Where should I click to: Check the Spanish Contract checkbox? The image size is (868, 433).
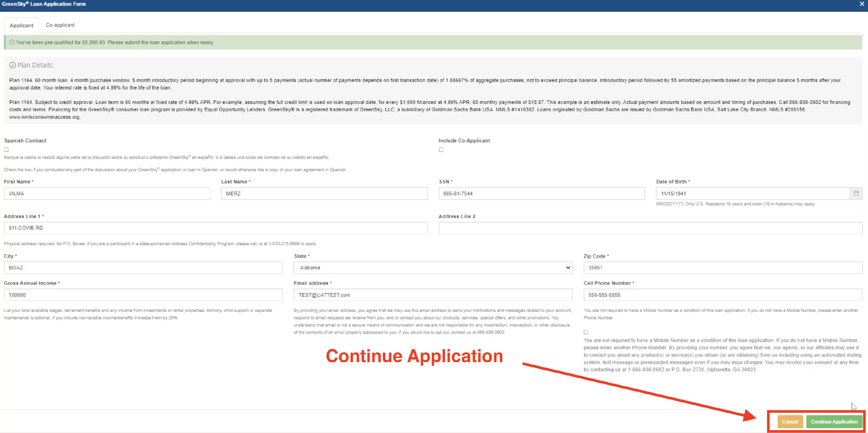(x=6, y=149)
